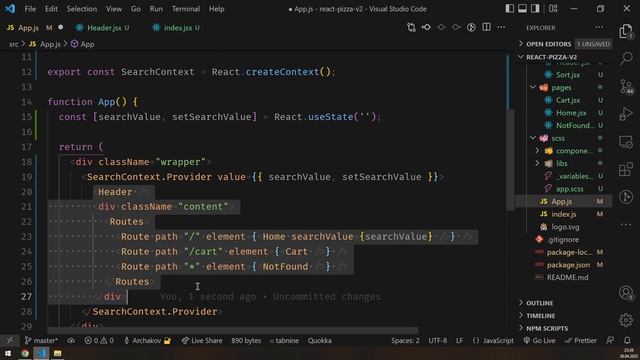Click the notifications bell
640x360 pixels.
click(x=627, y=340)
